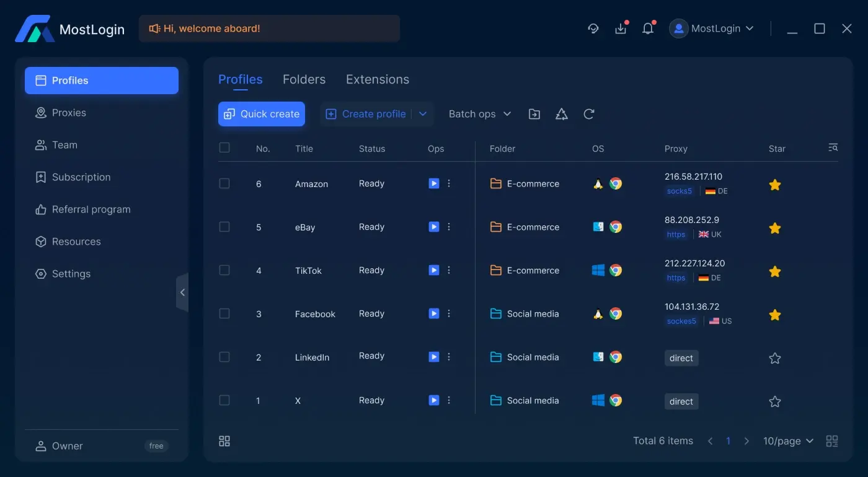
Task: Launch the Amazon profile with play icon
Action: pyautogui.click(x=434, y=183)
